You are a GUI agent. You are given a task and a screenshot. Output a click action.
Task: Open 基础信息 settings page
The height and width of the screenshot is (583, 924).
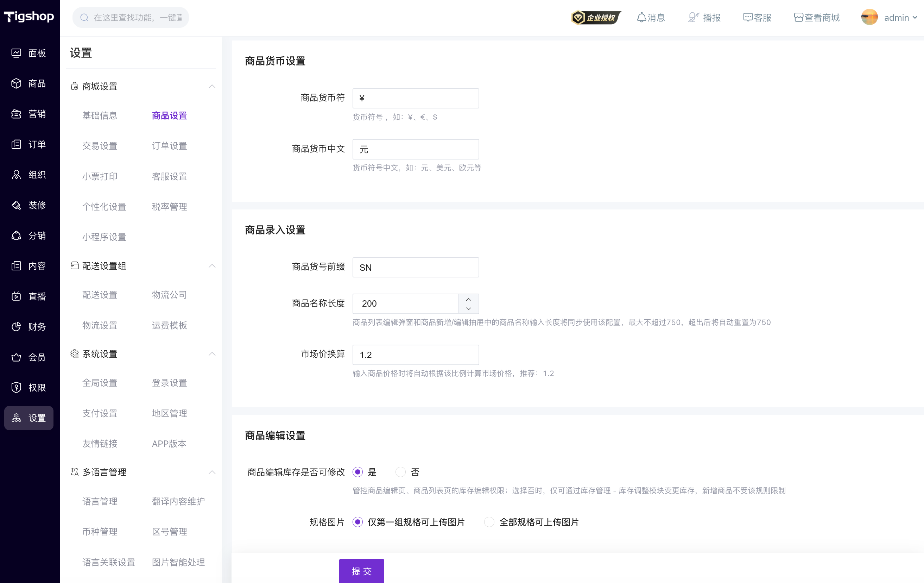tap(100, 115)
